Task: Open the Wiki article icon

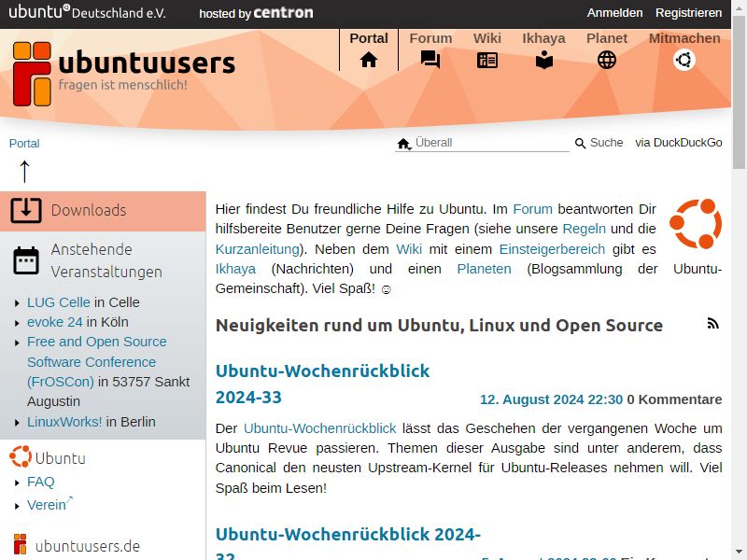Action: 486,60
